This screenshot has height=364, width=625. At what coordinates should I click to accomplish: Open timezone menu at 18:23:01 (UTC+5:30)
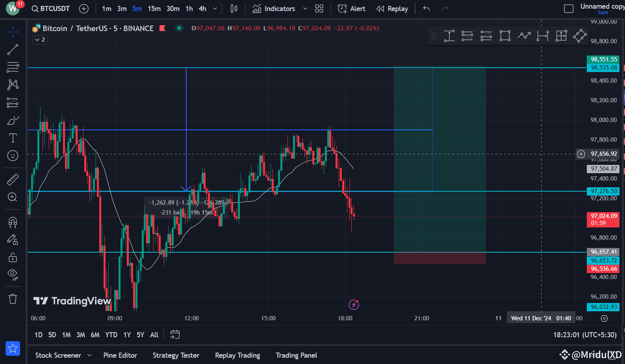[585, 335]
